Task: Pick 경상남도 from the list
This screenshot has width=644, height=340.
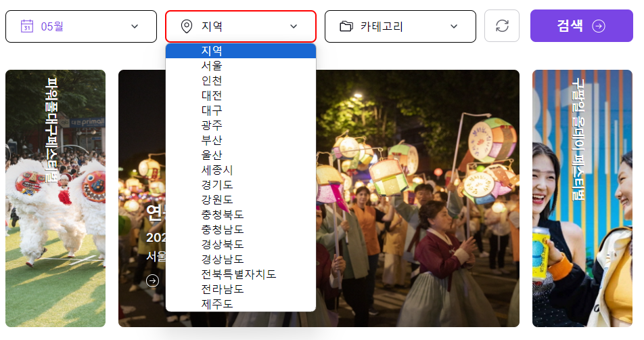Action: (241, 259)
